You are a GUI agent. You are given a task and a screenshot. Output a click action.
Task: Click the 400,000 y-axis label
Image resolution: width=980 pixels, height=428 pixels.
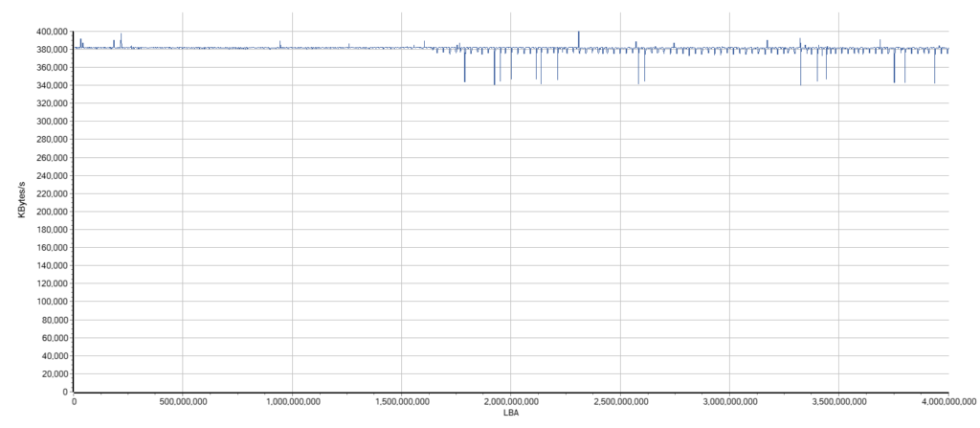coord(54,32)
